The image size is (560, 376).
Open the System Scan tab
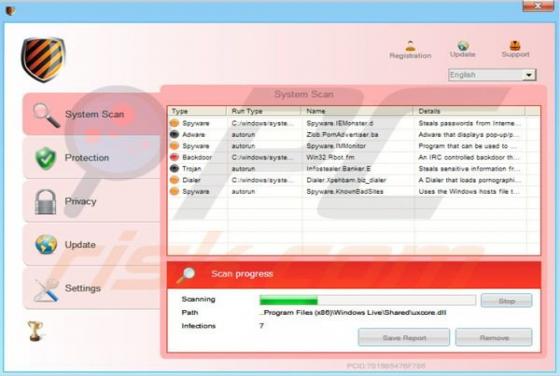pyautogui.click(x=92, y=114)
